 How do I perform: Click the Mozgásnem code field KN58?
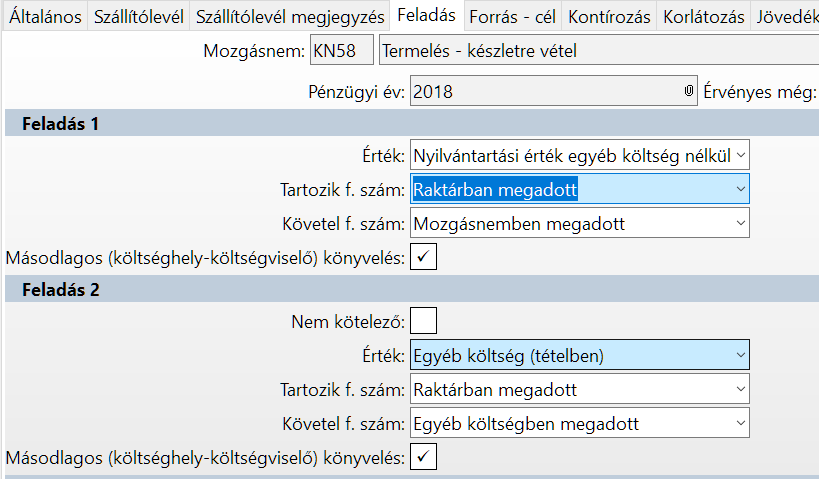[x=340, y=50]
